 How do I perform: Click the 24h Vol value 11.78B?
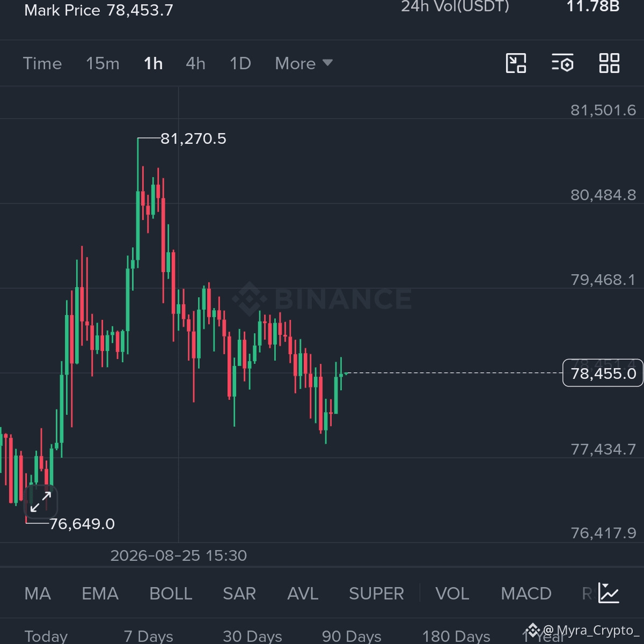tap(593, 6)
